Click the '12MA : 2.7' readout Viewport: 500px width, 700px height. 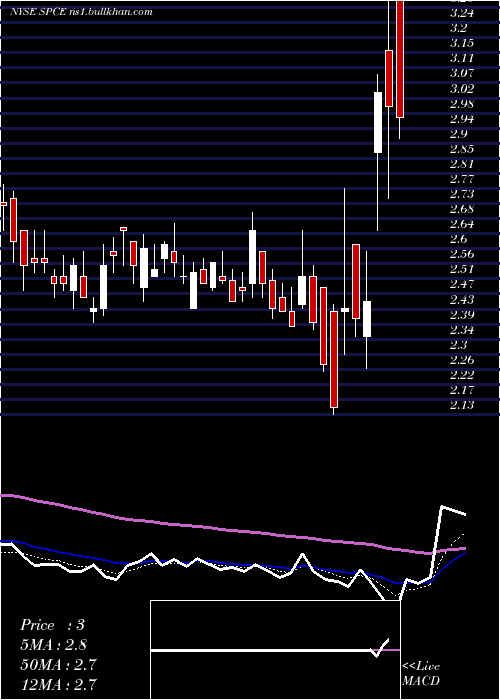click(x=58, y=684)
